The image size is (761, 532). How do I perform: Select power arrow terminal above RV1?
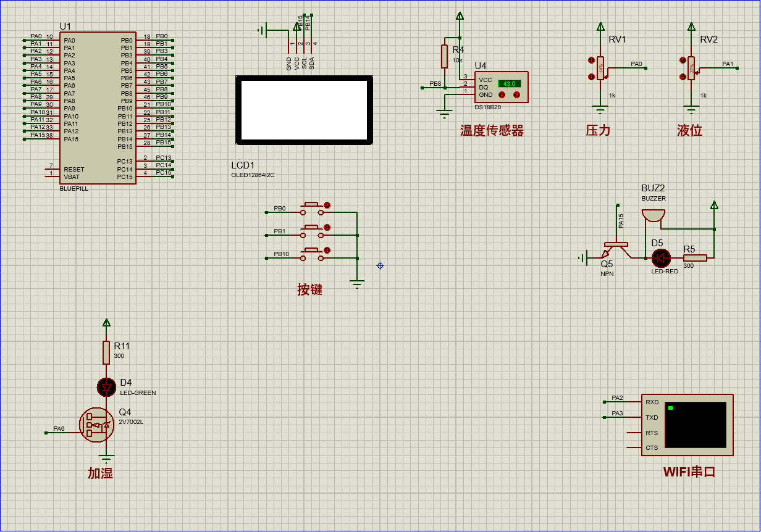(x=600, y=27)
